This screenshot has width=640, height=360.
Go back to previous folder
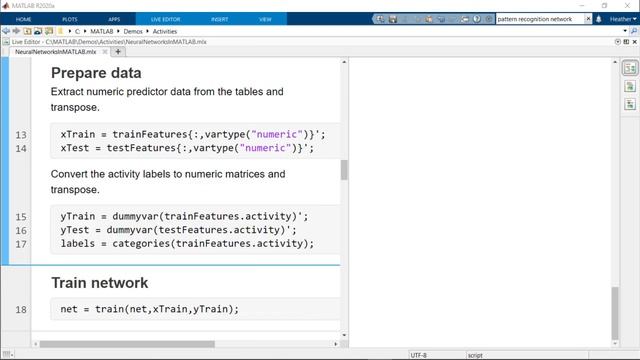coord(6,31)
